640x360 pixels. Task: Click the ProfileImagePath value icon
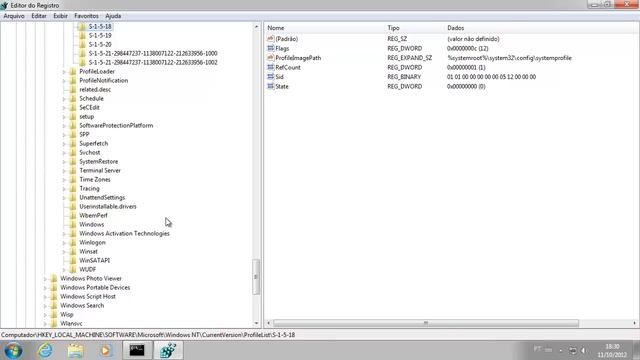click(x=270, y=58)
